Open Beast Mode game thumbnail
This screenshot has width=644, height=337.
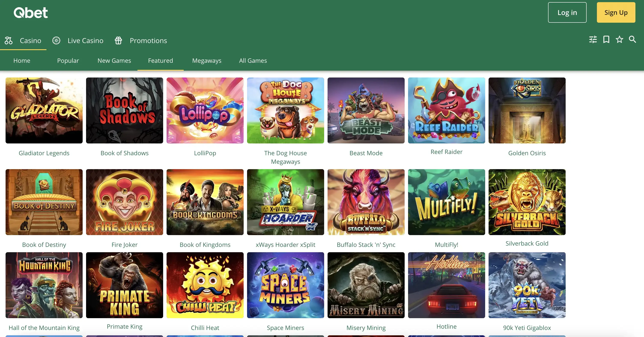(x=366, y=110)
